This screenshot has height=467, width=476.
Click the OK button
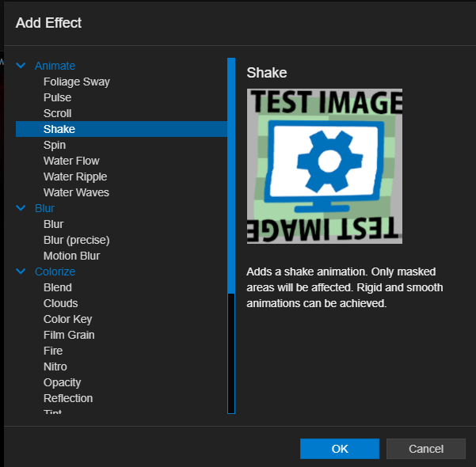[x=340, y=449]
